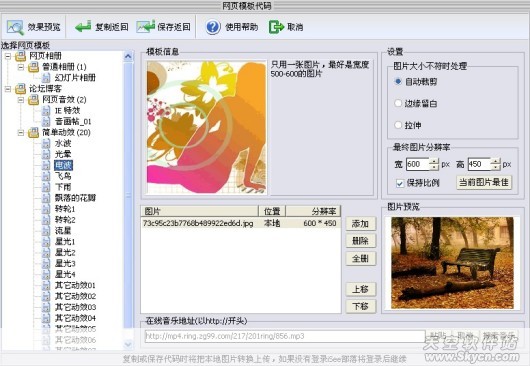Screen dimensions: 530x366
Task: Click the height 高 spinner arrows
Action: (496, 164)
